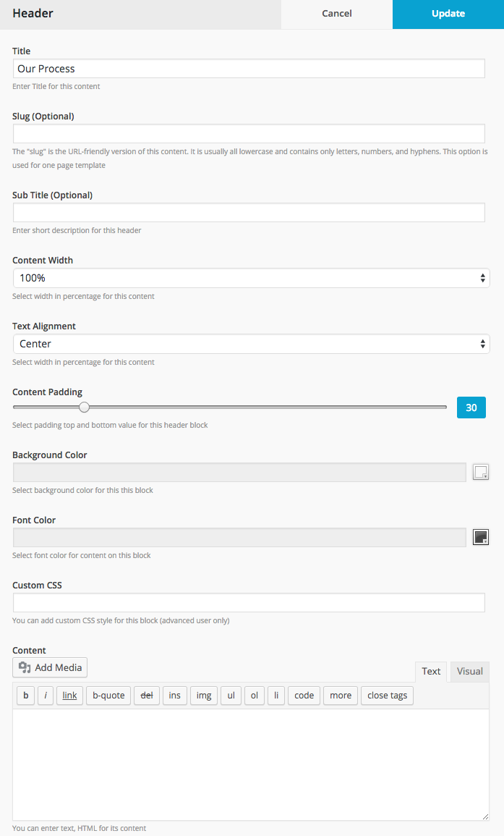
Task: Insert an image with img button
Action: 203,696
